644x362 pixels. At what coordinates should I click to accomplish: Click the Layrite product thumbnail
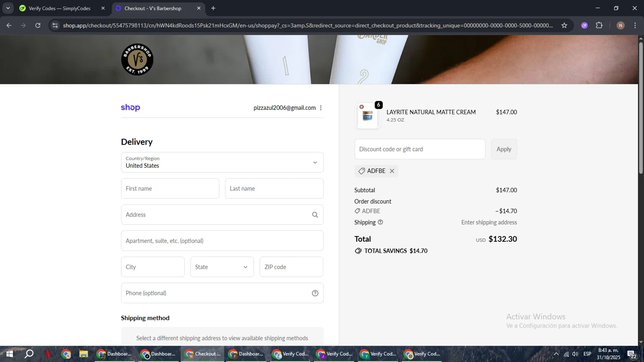[x=368, y=116]
